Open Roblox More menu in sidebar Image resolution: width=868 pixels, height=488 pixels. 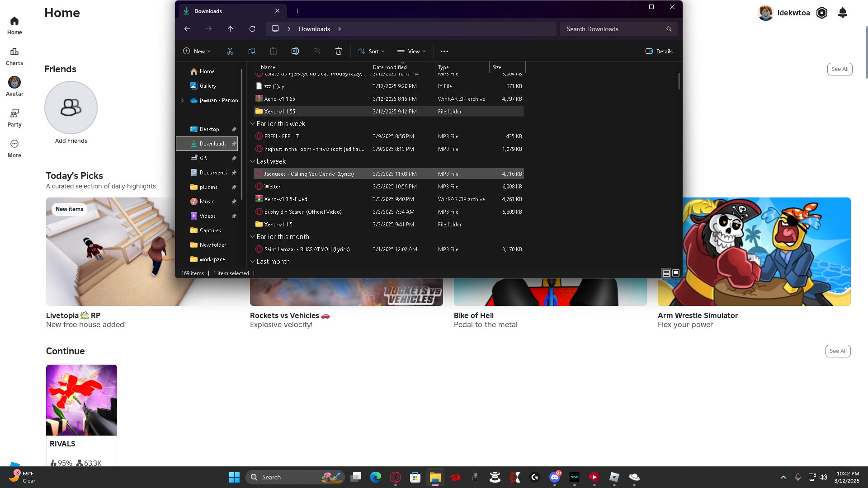point(14,149)
